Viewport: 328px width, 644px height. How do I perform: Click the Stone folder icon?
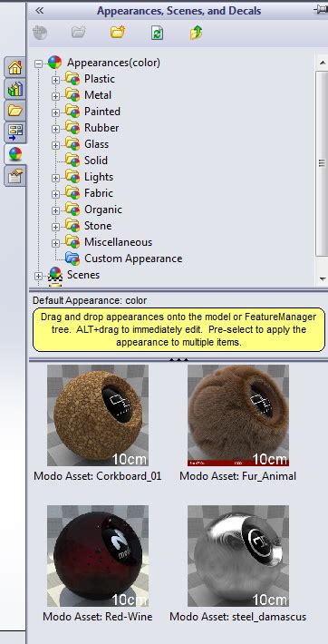72,226
